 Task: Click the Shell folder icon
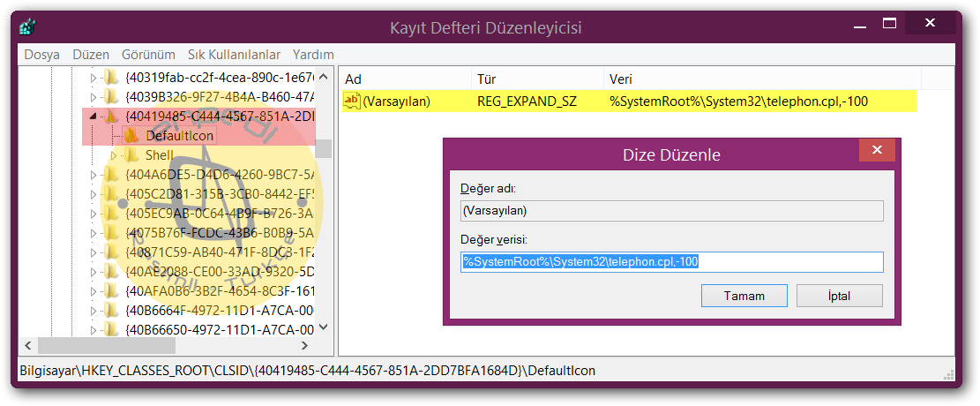[131, 155]
